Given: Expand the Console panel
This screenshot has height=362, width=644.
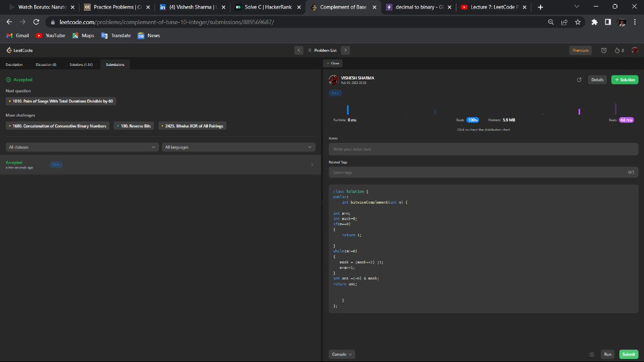Looking at the screenshot, I should click(342, 354).
